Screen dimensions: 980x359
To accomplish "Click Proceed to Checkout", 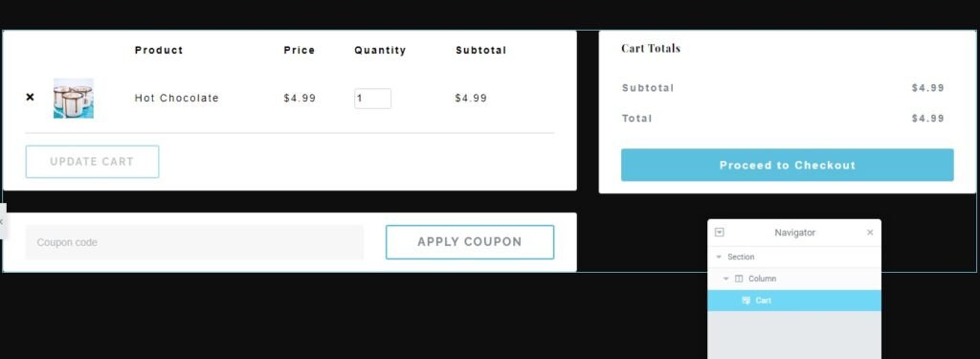I will pos(787,165).
